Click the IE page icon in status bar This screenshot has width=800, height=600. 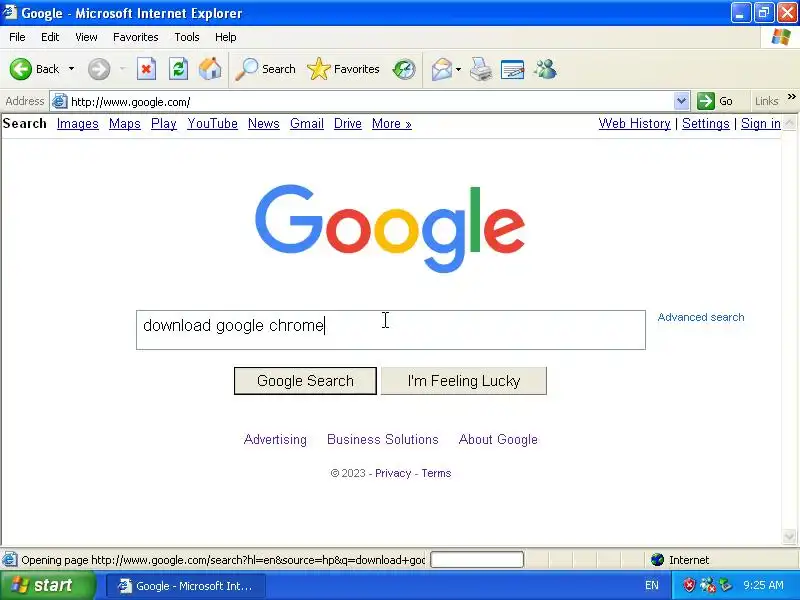(9, 560)
